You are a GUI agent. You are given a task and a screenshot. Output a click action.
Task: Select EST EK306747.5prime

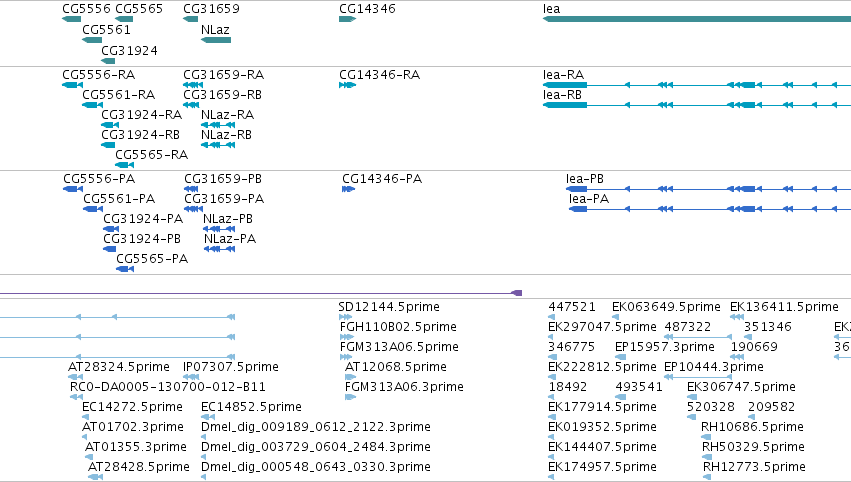tap(741, 386)
